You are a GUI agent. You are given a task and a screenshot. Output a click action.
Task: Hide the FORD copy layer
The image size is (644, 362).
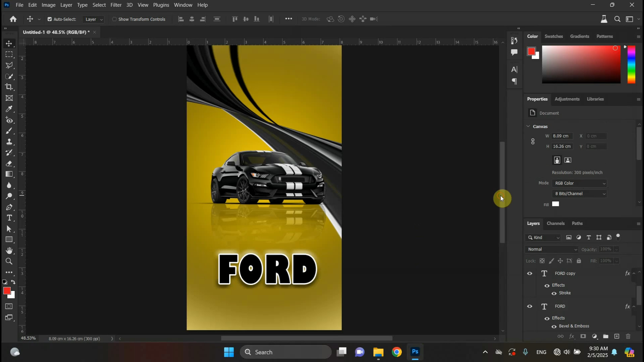point(530,274)
